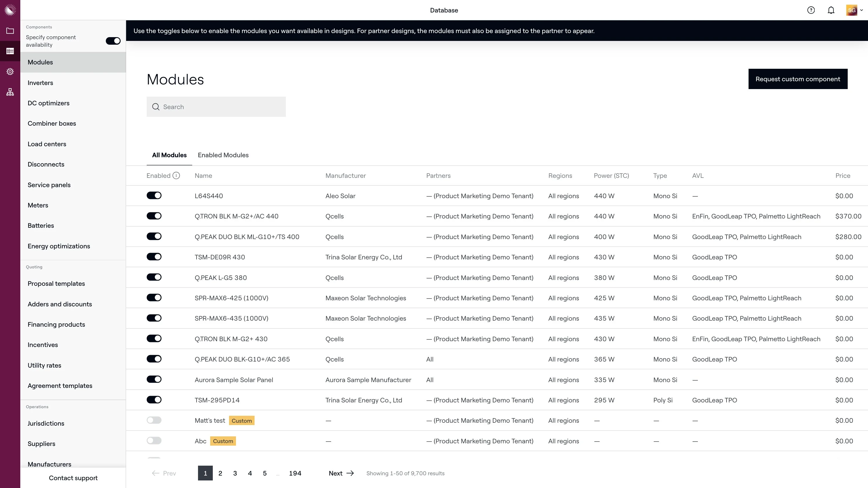
Task: Click the organization hierarchy icon in rail
Action: point(10,92)
